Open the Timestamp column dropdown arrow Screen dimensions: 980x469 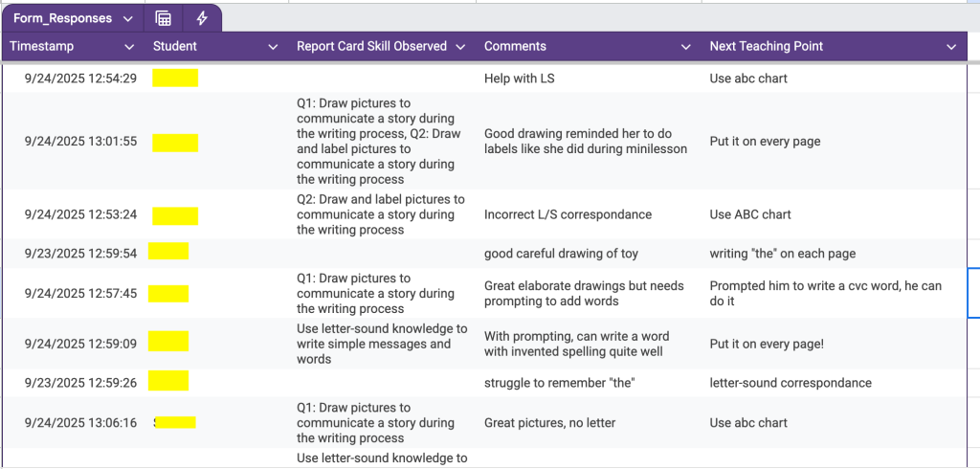pyautogui.click(x=129, y=47)
